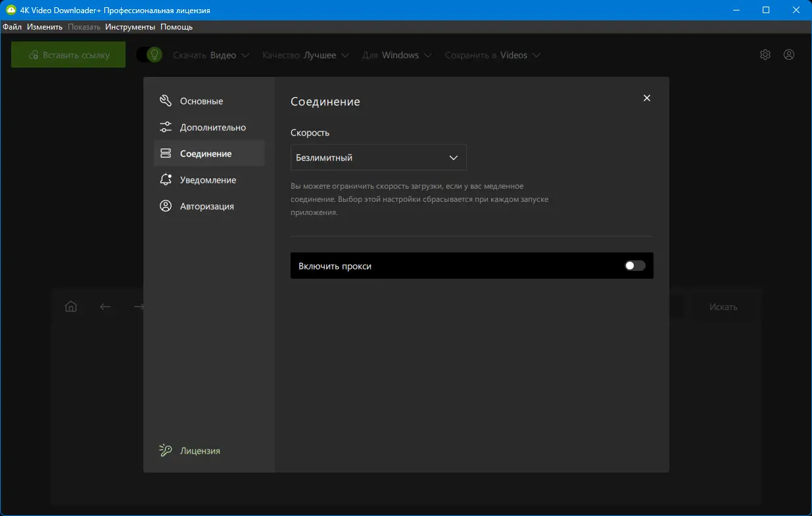Open the Авторизация settings section

(x=209, y=206)
